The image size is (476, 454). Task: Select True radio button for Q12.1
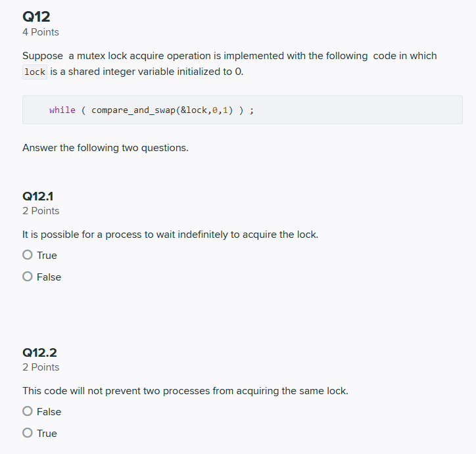coord(28,255)
